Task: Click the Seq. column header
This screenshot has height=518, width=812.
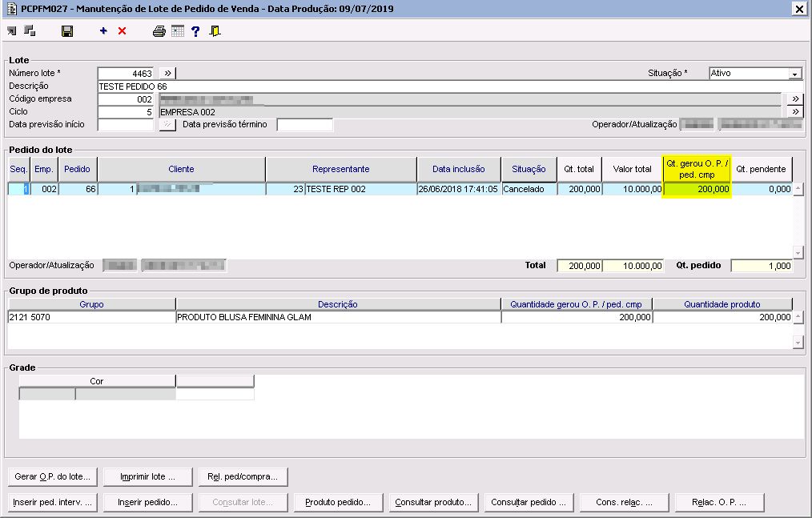Action: point(18,169)
